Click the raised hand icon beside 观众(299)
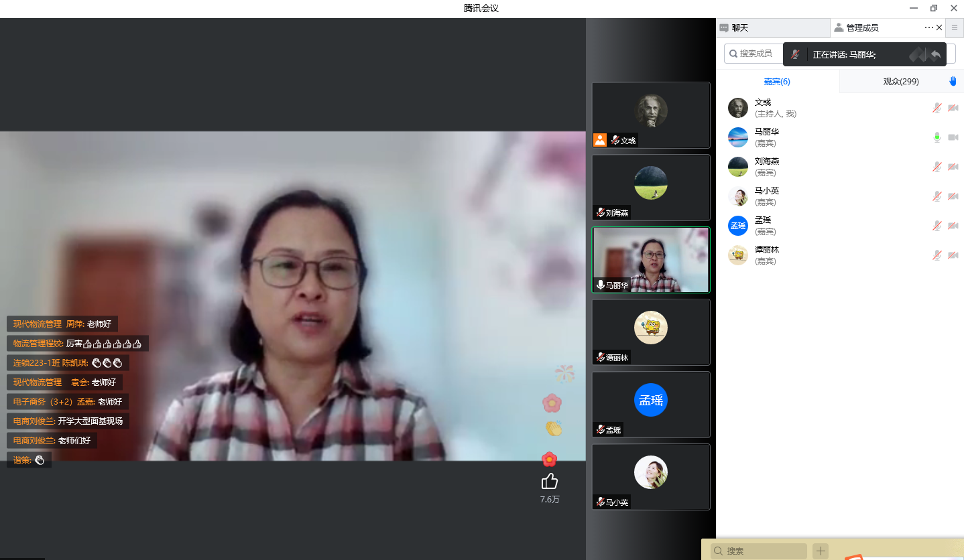Viewport: 964px width, 560px height. [x=953, y=82]
